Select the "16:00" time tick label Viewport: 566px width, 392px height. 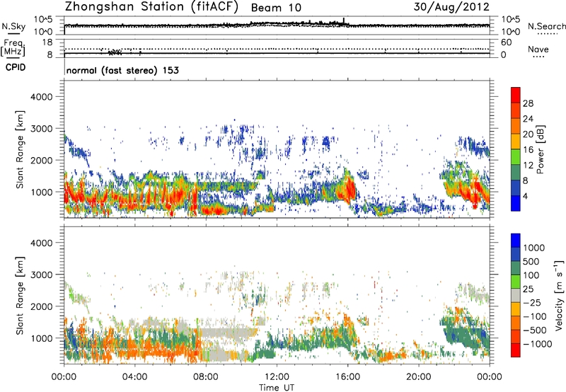(x=347, y=377)
